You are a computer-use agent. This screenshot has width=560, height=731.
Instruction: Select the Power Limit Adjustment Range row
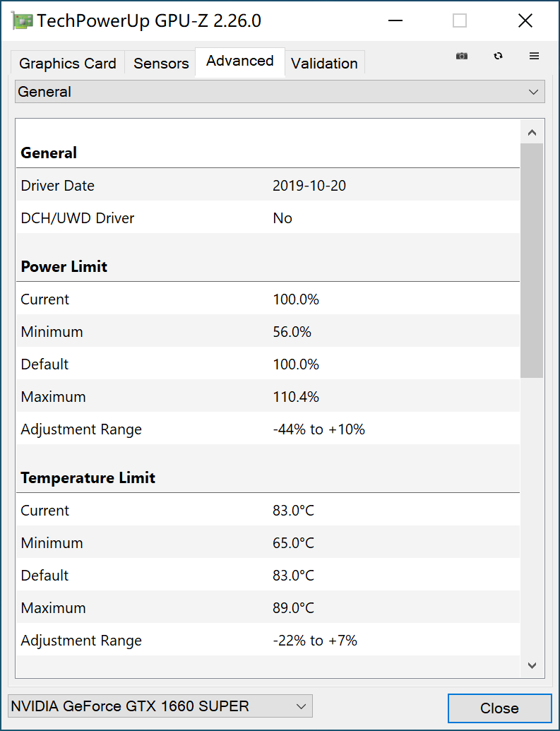(267, 429)
